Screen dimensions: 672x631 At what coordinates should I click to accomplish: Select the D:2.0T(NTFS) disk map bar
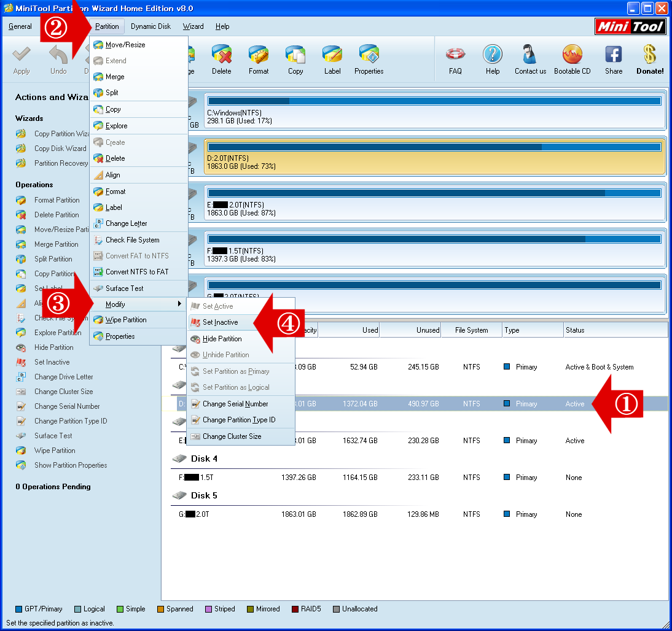pyautogui.click(x=434, y=157)
